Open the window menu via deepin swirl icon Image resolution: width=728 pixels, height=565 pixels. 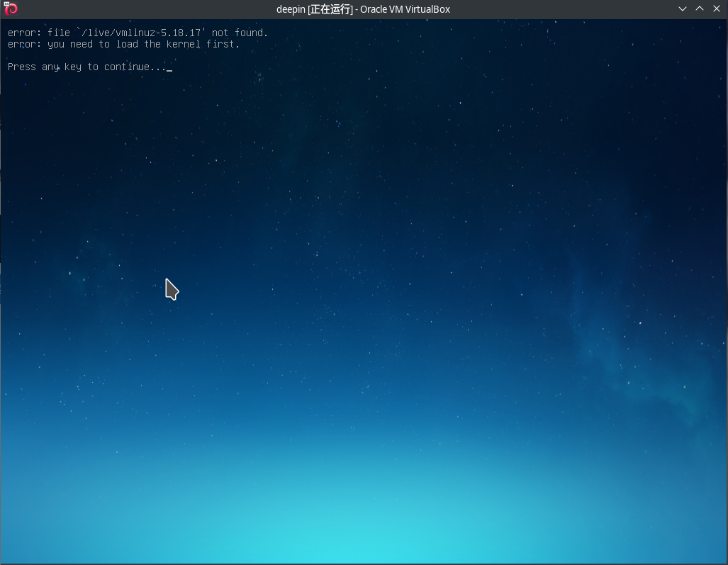pyautogui.click(x=10, y=9)
